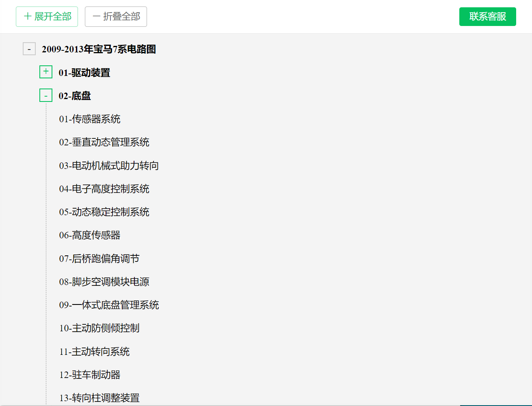
Task: Click the 折叠全部 collapse all button
Action: (116, 17)
